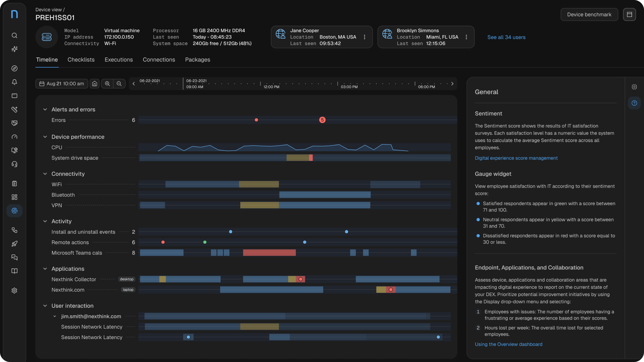This screenshot has width=644, height=362.
Task: Click the green Remote actions event dot
Action: [x=205, y=242]
